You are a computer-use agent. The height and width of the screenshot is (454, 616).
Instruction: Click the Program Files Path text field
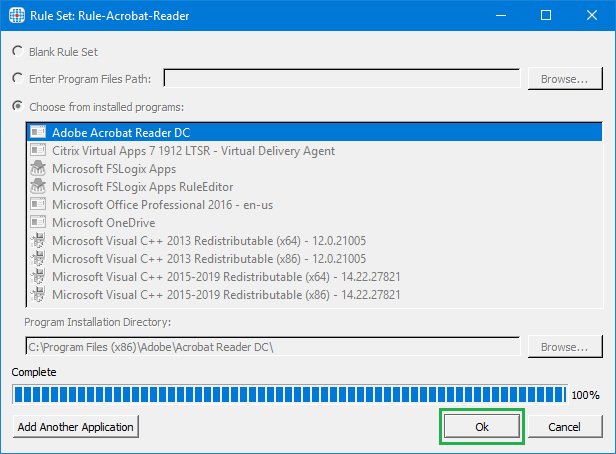point(342,78)
